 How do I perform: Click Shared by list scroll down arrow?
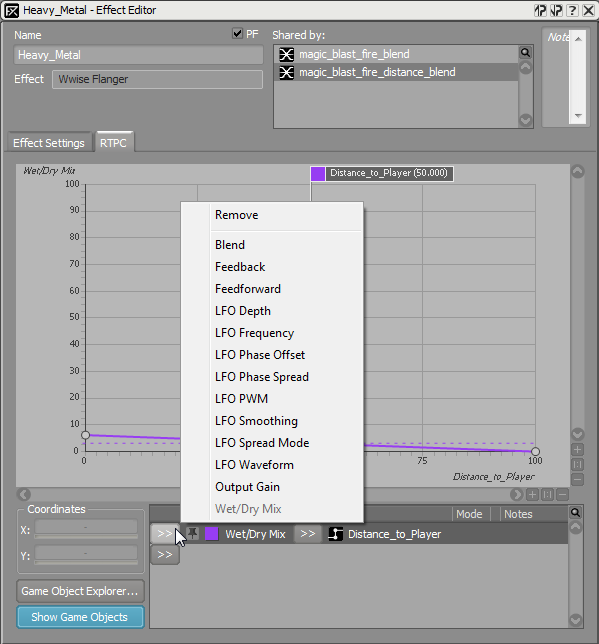(x=525, y=120)
